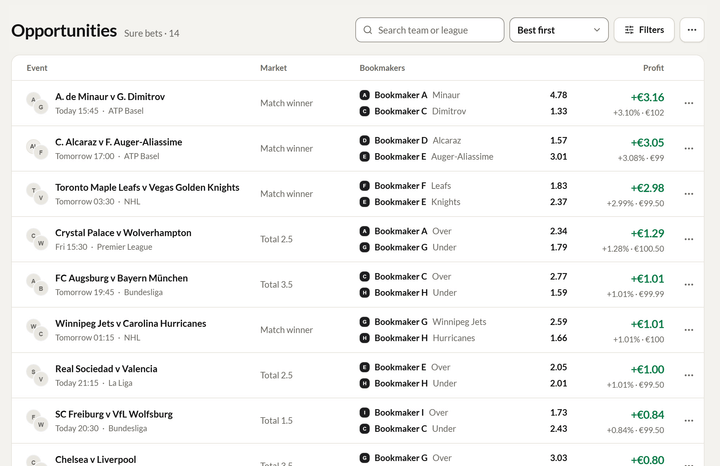Click the search magnifier icon
Viewport: 720px width, 466px height.
click(x=367, y=30)
